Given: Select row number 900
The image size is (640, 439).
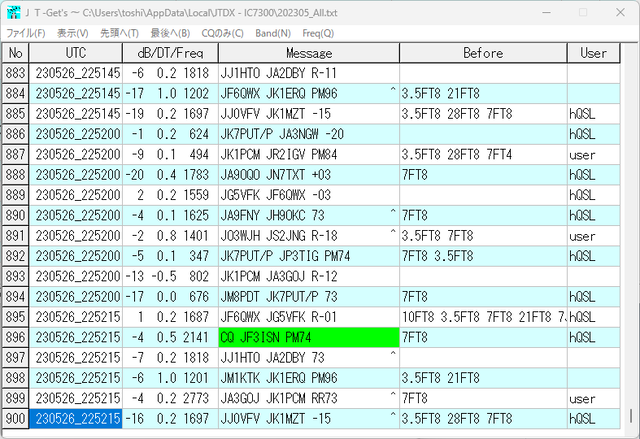Looking at the screenshot, I should [x=16, y=419].
